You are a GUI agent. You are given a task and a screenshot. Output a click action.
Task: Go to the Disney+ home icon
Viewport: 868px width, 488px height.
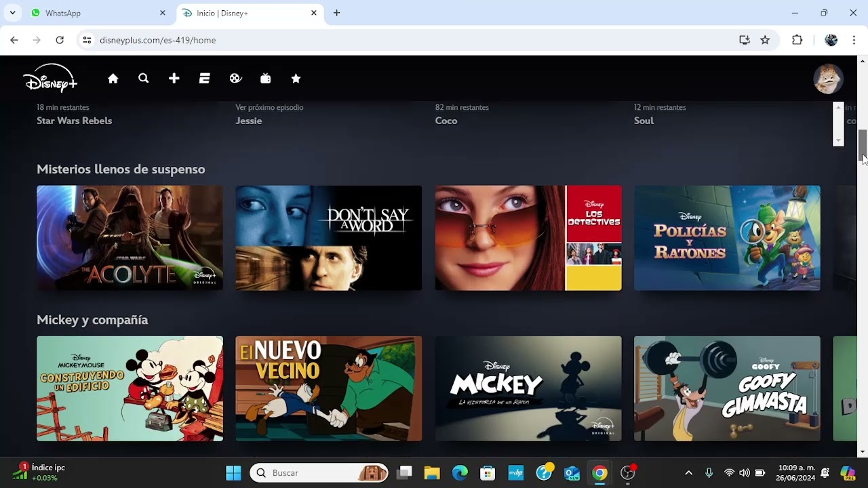(x=113, y=79)
